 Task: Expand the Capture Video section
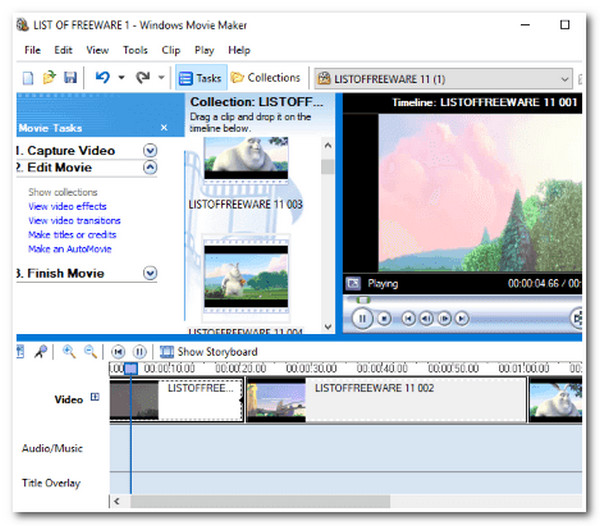tap(150, 150)
